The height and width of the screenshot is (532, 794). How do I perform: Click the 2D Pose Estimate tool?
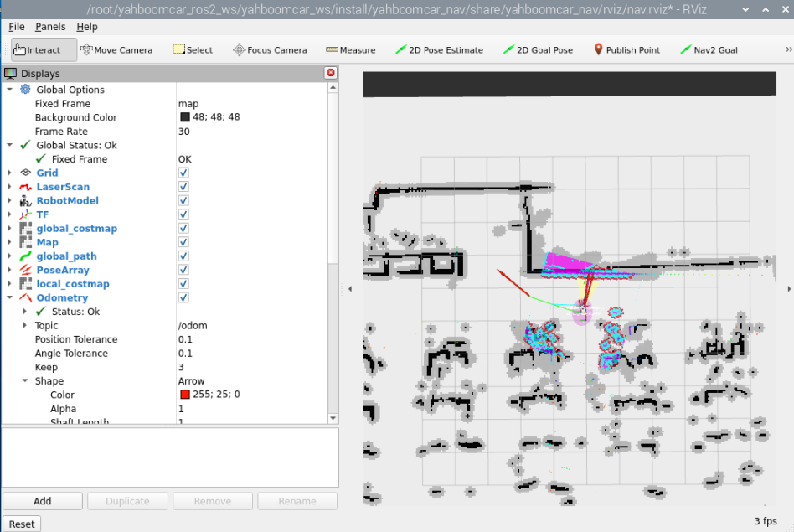(439, 50)
